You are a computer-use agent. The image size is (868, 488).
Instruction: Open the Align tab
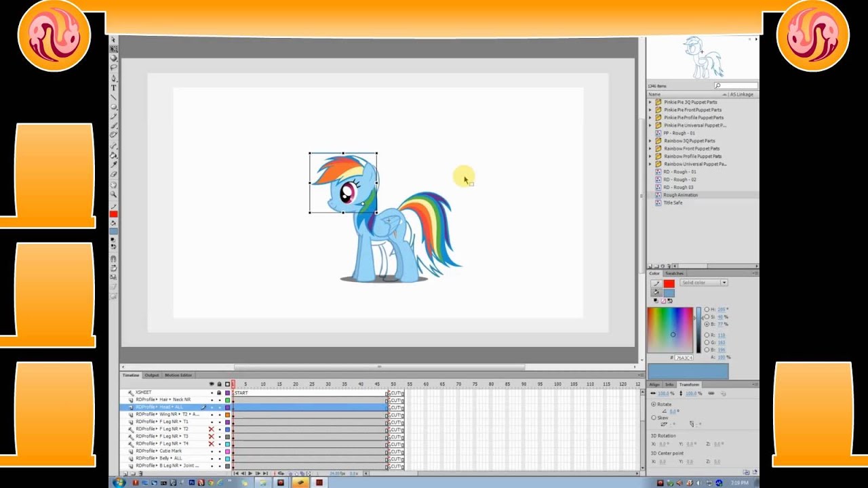point(654,384)
